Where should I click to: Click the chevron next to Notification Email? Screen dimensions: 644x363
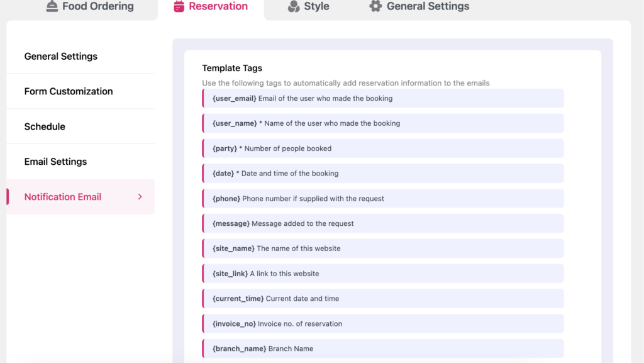coord(140,197)
